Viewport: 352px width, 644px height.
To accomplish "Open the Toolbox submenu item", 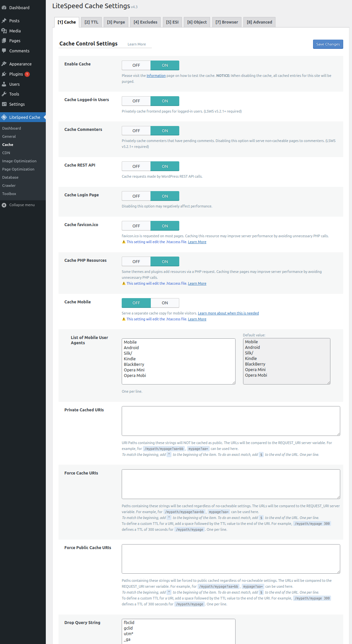I will click(9, 194).
